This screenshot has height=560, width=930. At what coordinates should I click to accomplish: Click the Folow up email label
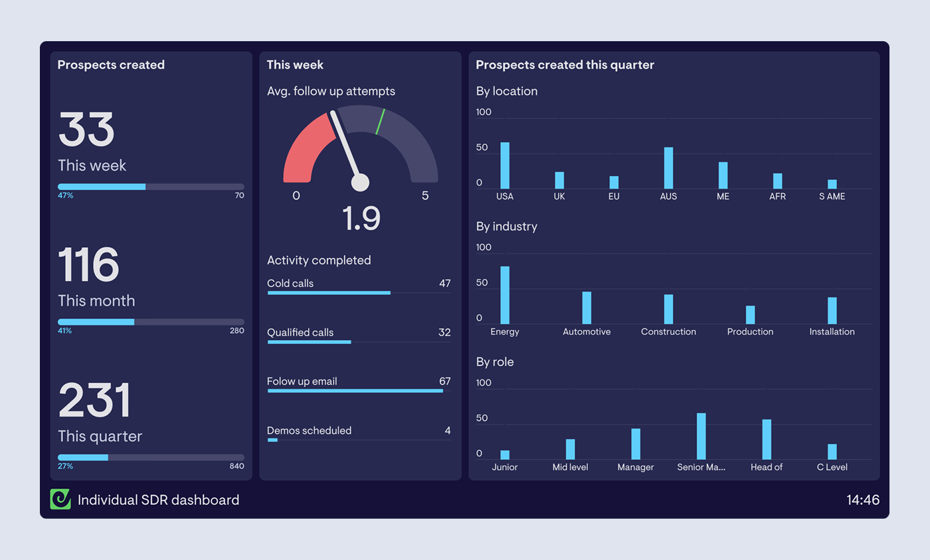tap(302, 381)
